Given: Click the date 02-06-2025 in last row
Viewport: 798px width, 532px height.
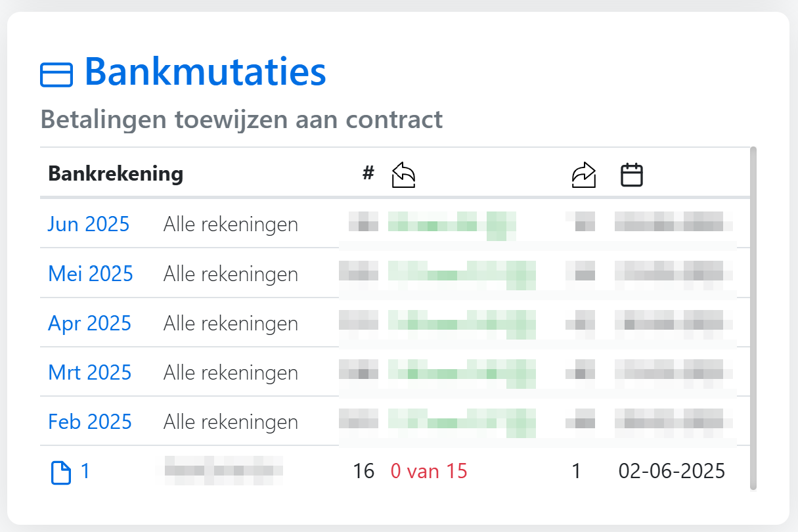Looking at the screenshot, I should (671, 471).
